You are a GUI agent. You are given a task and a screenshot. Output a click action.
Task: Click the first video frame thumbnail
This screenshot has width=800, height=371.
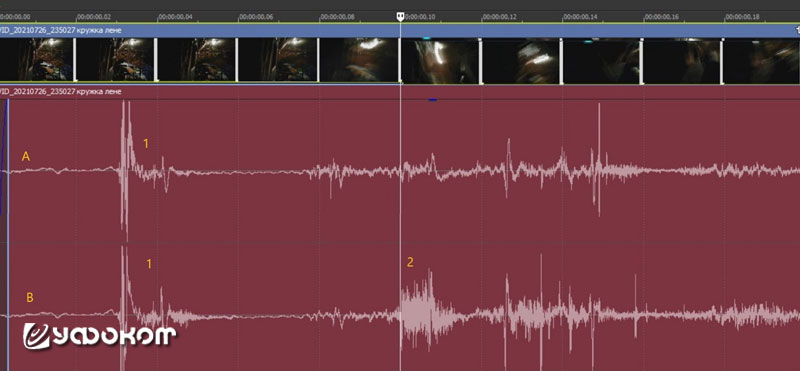pyautogui.click(x=36, y=60)
